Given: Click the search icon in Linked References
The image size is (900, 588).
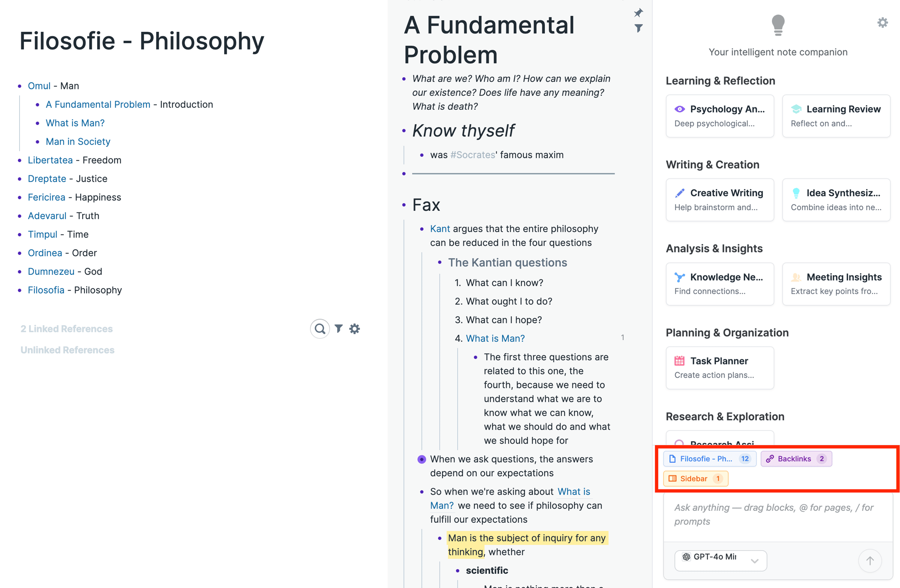Looking at the screenshot, I should point(320,328).
